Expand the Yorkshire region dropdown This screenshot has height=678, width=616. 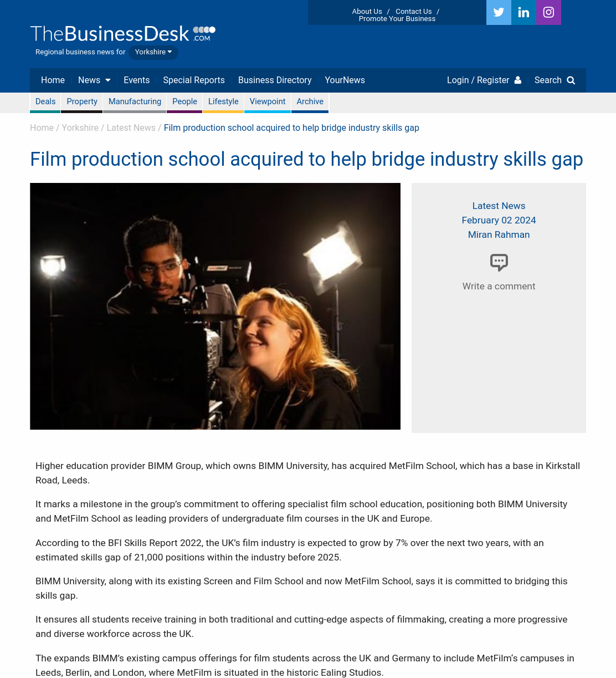(153, 52)
